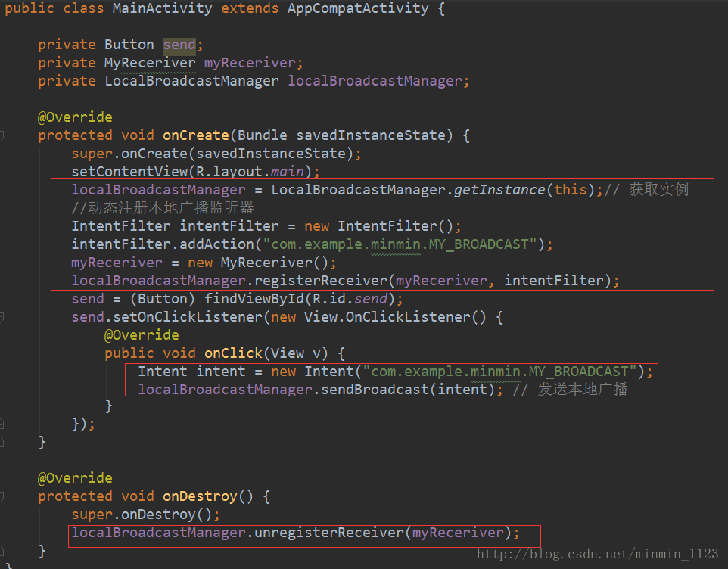
Task: Click the addAction method call
Action: coord(217,244)
